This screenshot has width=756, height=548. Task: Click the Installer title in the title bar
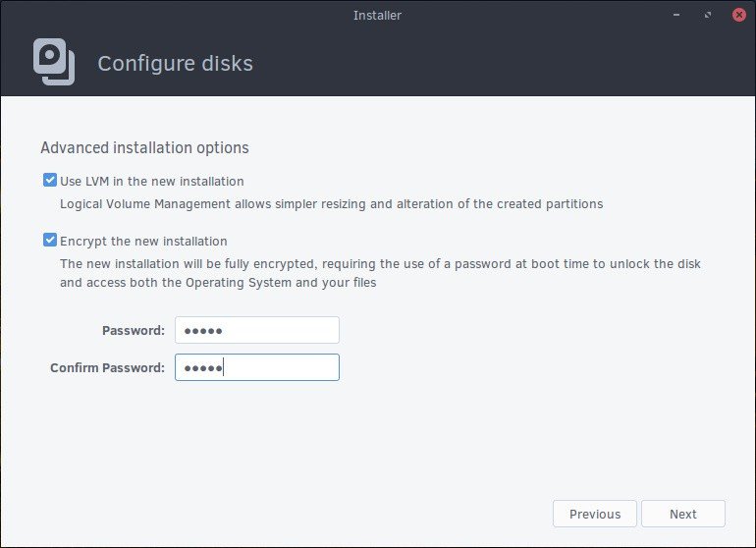(x=377, y=16)
